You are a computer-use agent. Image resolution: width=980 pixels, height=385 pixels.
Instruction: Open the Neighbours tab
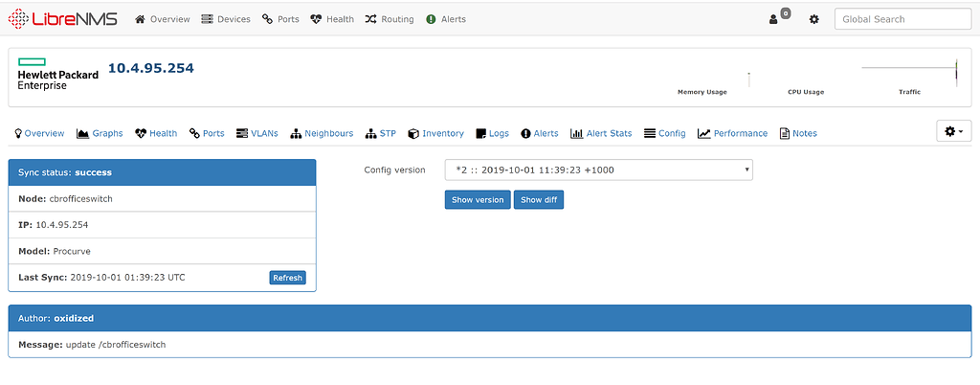tap(323, 133)
